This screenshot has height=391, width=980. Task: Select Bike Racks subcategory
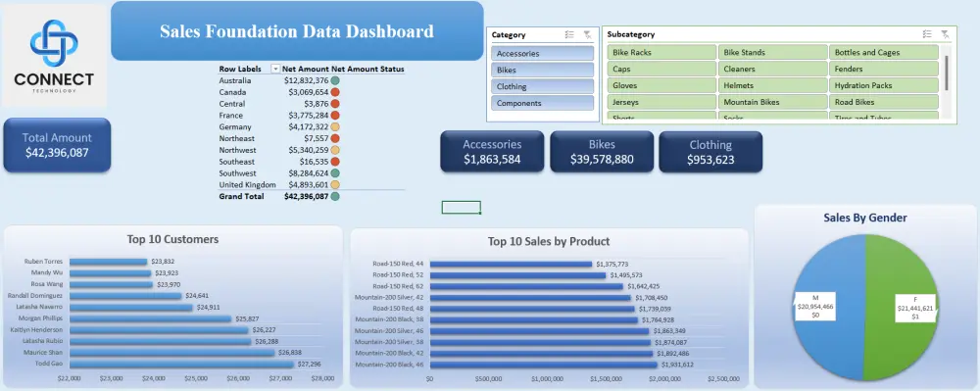[661, 53]
